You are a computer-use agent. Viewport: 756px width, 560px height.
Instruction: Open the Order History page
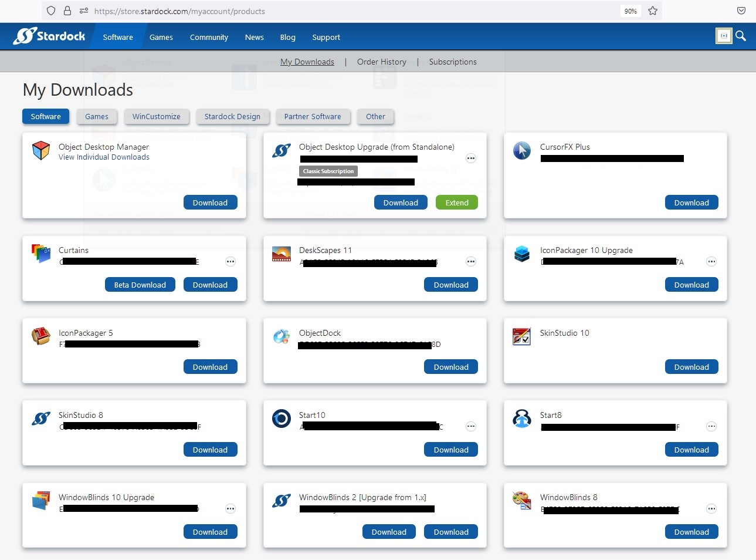[381, 62]
